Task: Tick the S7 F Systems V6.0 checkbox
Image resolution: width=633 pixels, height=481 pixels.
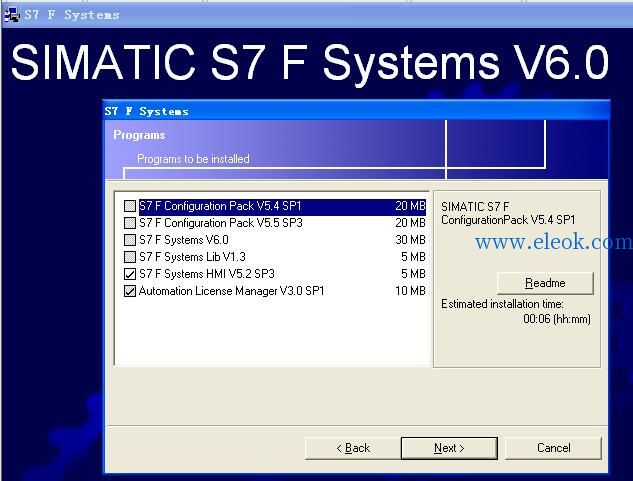Action: 130,240
